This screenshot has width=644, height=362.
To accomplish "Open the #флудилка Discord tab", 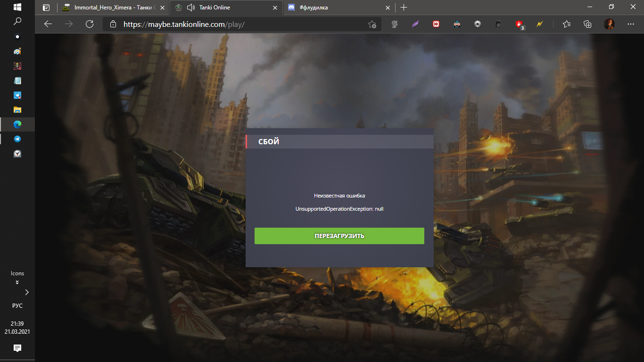I will tap(339, 8).
